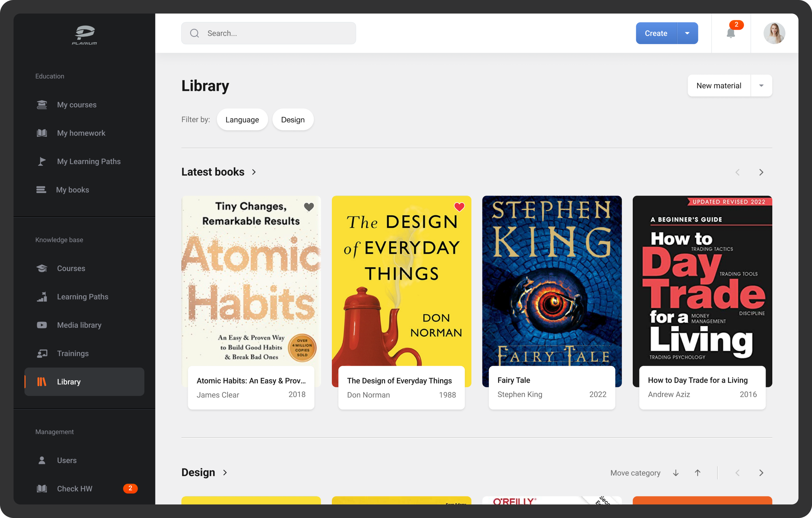Click the My homework book icon
812x518 pixels.
(42, 133)
